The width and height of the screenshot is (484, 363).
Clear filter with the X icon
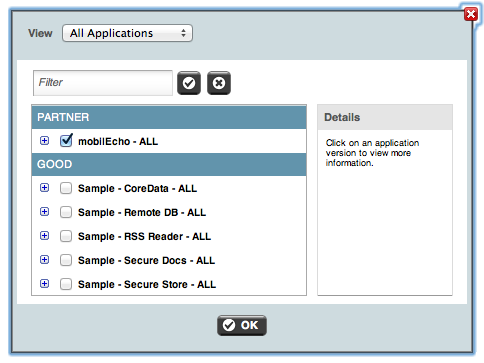(x=219, y=83)
